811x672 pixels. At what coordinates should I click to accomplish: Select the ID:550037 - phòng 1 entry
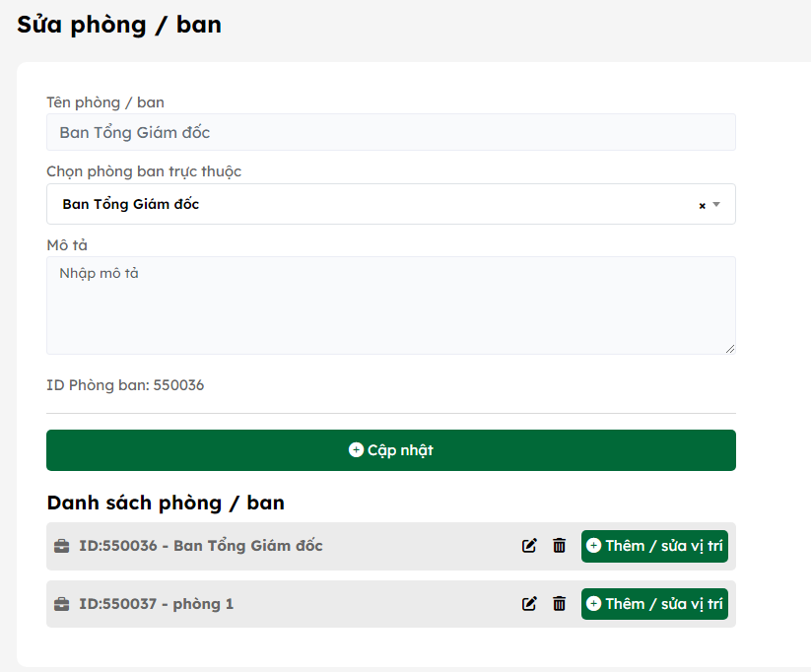pyautogui.click(x=156, y=604)
